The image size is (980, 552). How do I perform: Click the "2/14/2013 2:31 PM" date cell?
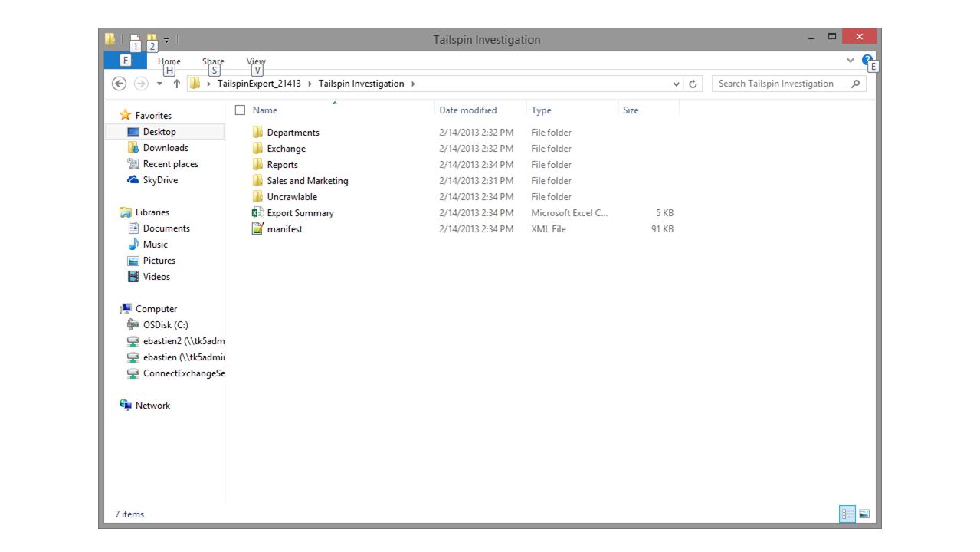[477, 181]
